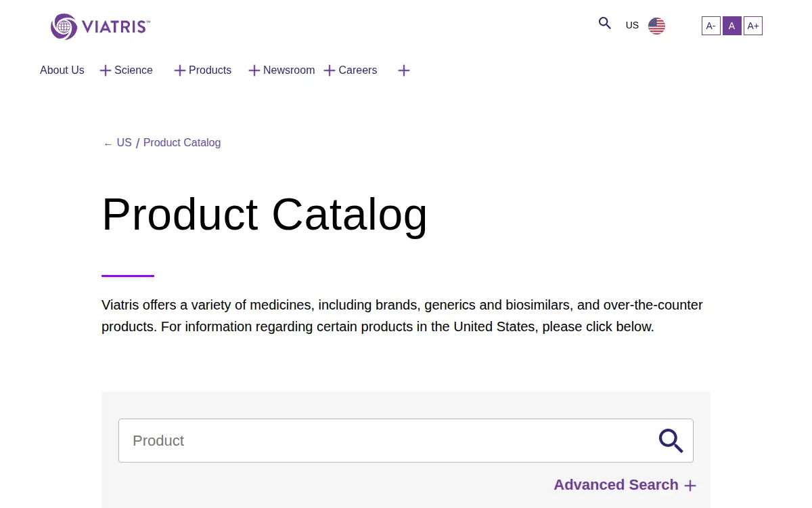Click the US country label in header
The height and width of the screenshot is (508, 812).
point(632,25)
